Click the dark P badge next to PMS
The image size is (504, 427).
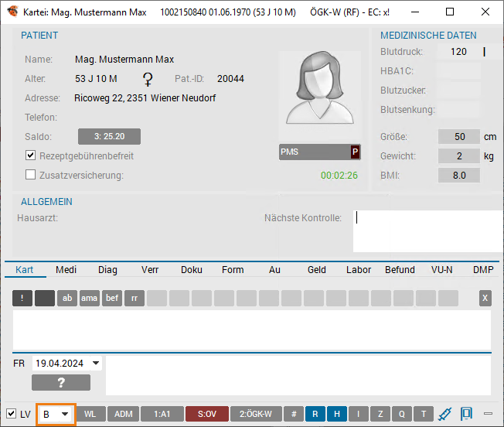pyautogui.click(x=355, y=152)
